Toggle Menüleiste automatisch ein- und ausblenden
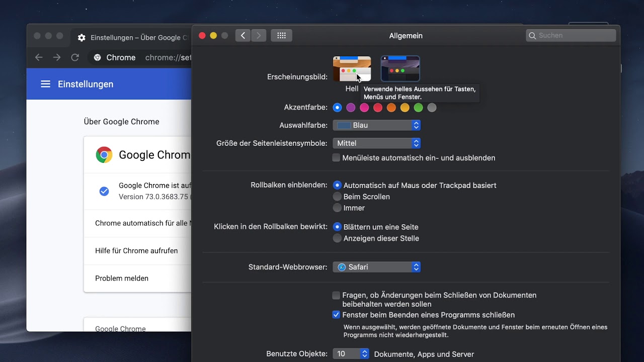644x362 pixels. [336, 158]
